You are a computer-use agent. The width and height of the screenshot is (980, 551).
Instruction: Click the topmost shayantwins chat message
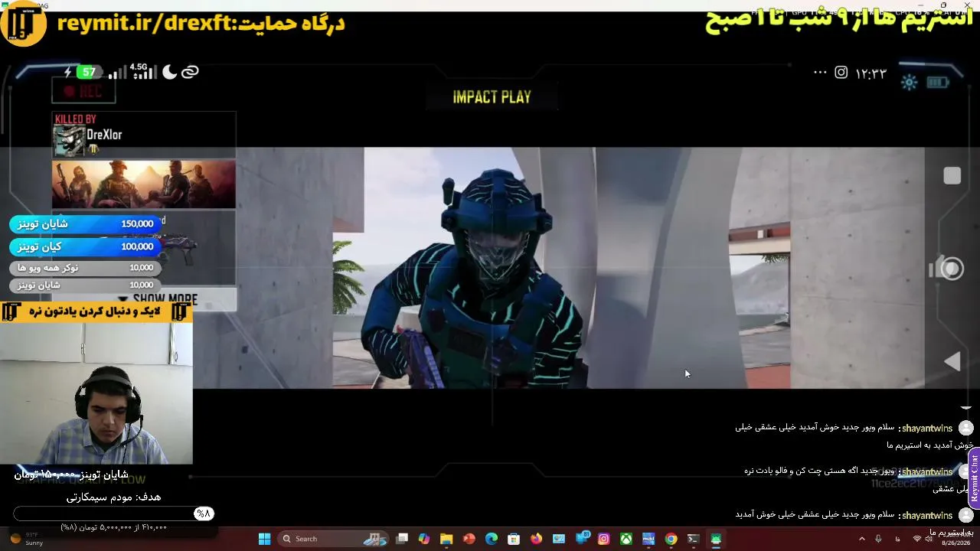pos(854,435)
